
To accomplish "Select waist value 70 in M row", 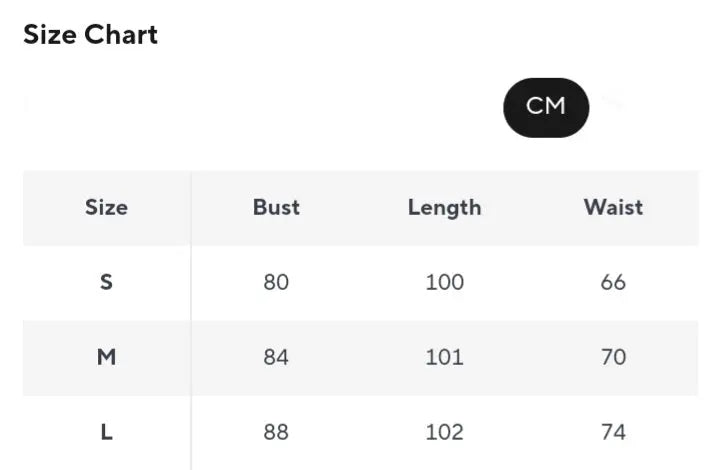I will click(x=613, y=357).
